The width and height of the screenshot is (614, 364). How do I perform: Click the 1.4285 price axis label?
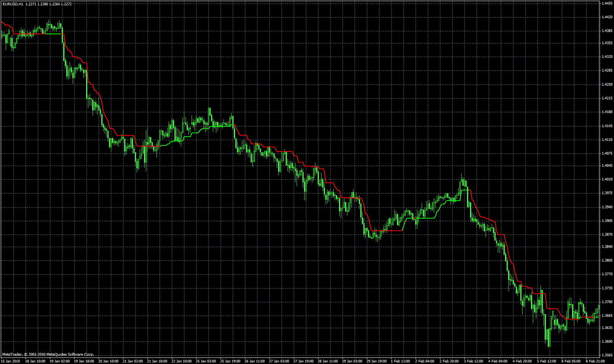[x=607, y=70]
